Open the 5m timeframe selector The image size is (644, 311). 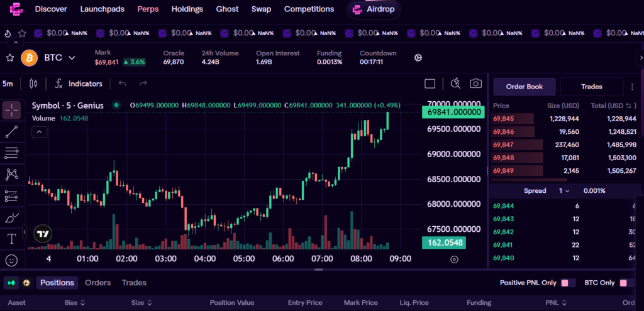8,84
